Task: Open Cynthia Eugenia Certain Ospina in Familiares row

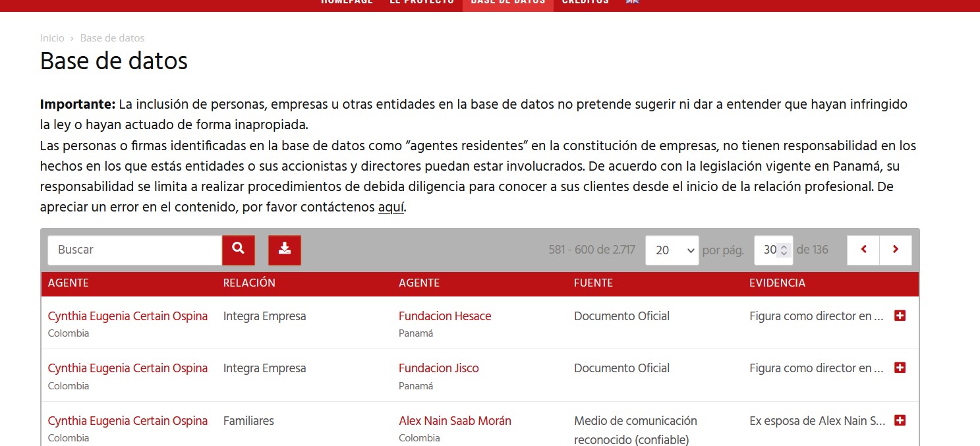Action: 128,421
